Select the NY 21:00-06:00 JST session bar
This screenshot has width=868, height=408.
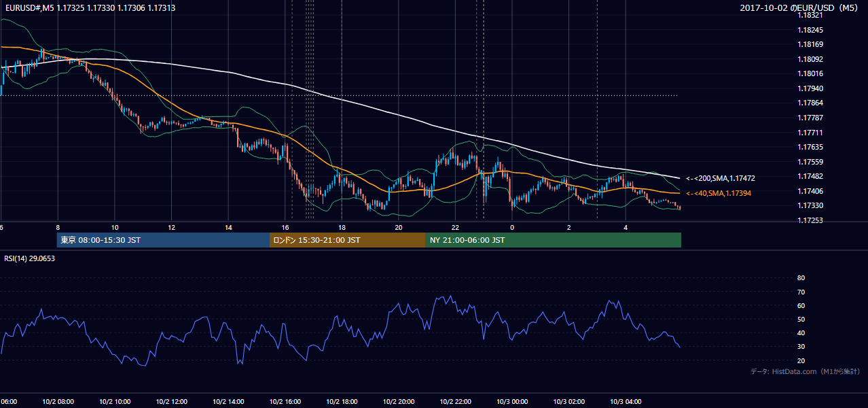tap(554, 240)
